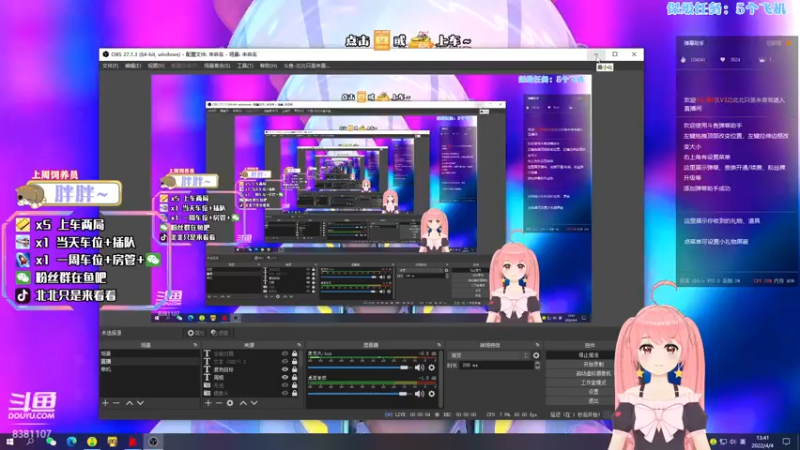Open Windows Start menu
Viewport: 800px width, 450px height.
point(10,441)
